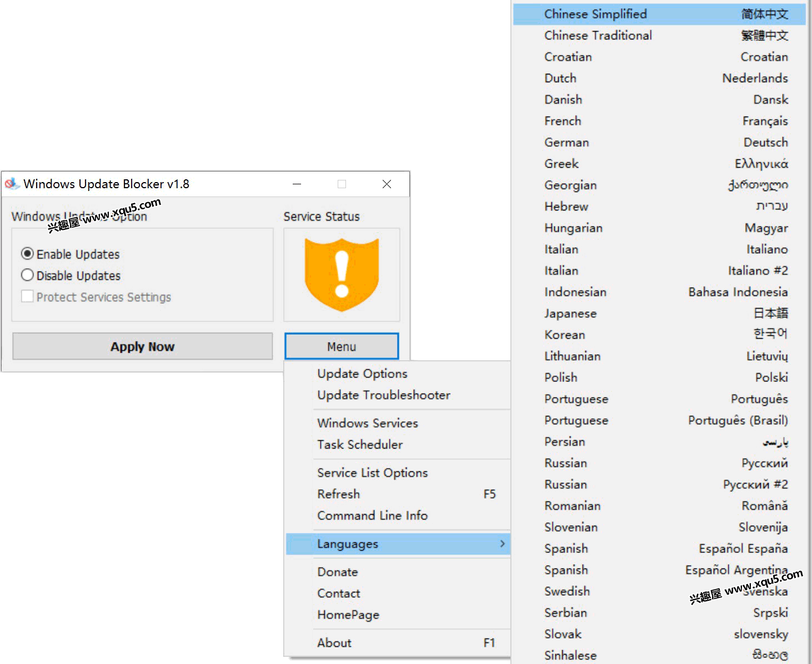Screen dimensions: 812x664
Task: Select Romanian Română language
Action: (659, 506)
